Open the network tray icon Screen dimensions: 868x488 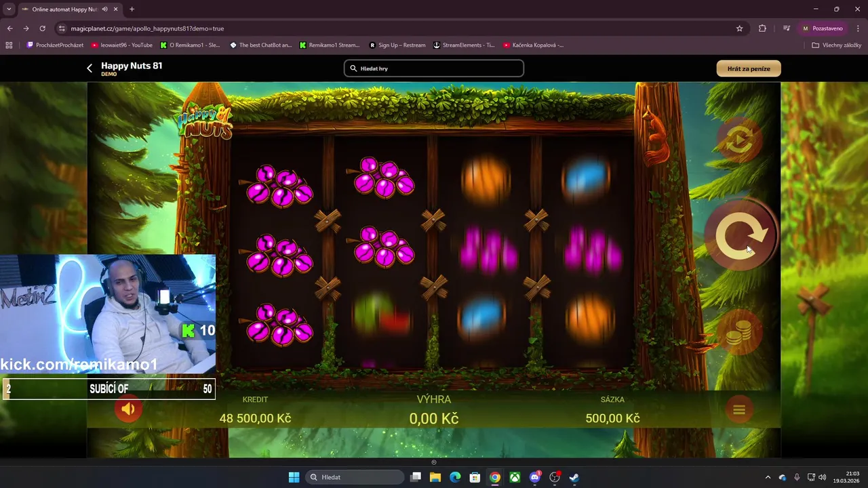click(811, 477)
